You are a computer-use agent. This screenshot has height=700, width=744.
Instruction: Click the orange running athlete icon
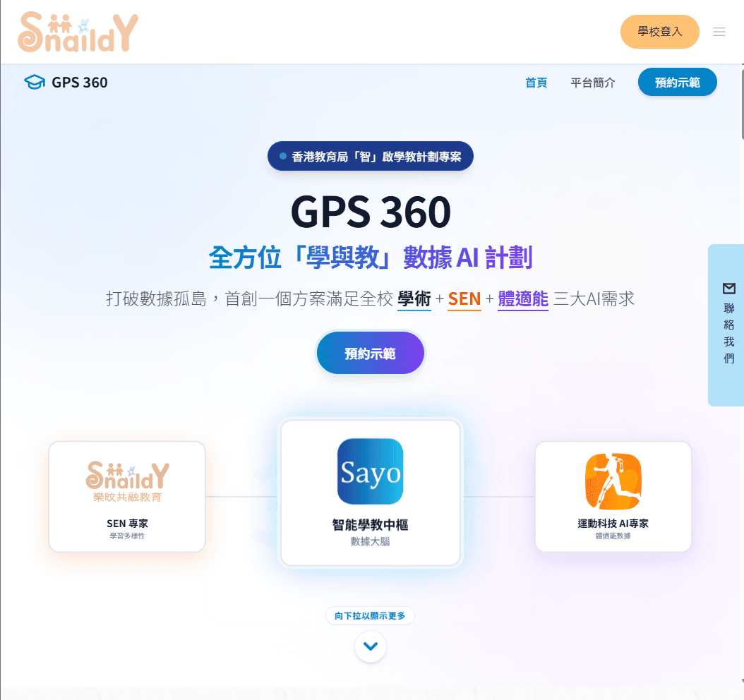pos(613,481)
